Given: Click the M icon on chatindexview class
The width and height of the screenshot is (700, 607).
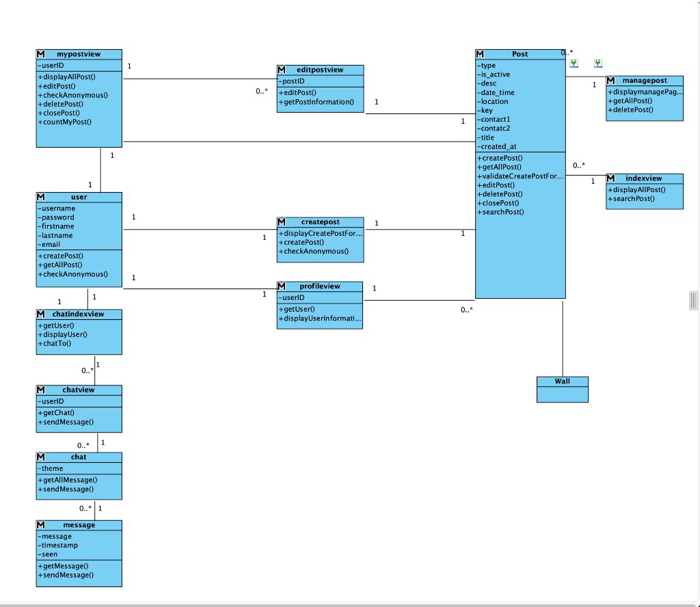Looking at the screenshot, I should coord(40,314).
